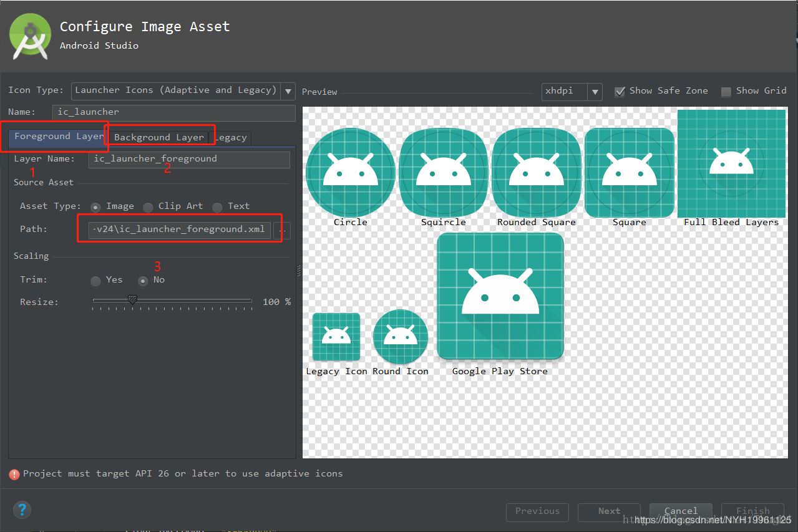Open the Icon Type dropdown
Image resolution: width=798 pixels, height=532 pixels.
(287, 90)
